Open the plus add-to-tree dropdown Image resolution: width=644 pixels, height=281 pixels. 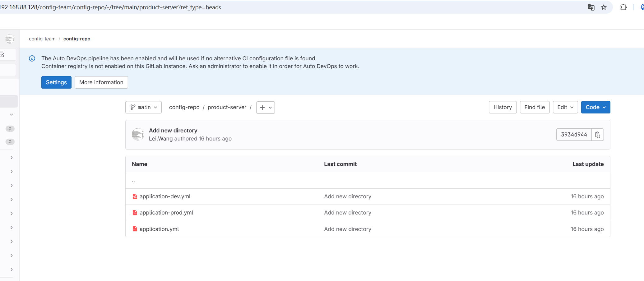tap(266, 108)
